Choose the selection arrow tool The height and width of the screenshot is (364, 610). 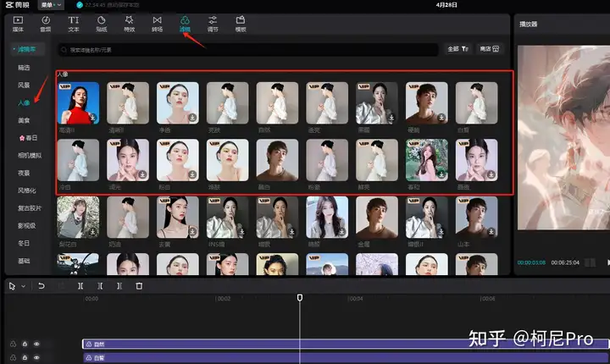click(12, 286)
